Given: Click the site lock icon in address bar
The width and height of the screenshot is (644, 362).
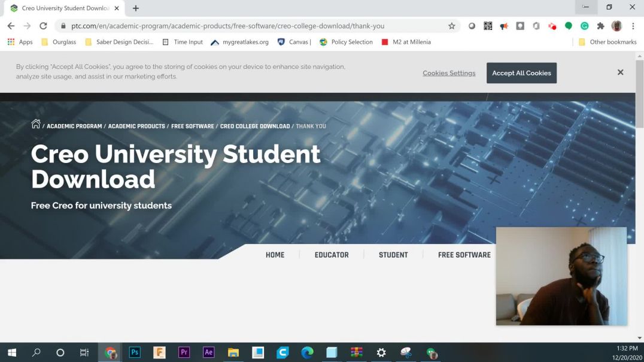Looking at the screenshot, I should coord(63,26).
